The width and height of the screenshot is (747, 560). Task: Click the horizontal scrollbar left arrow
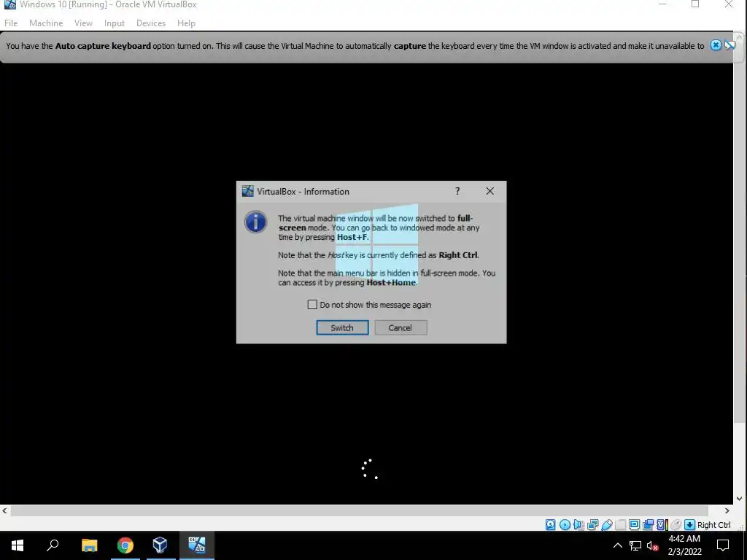[5, 511]
